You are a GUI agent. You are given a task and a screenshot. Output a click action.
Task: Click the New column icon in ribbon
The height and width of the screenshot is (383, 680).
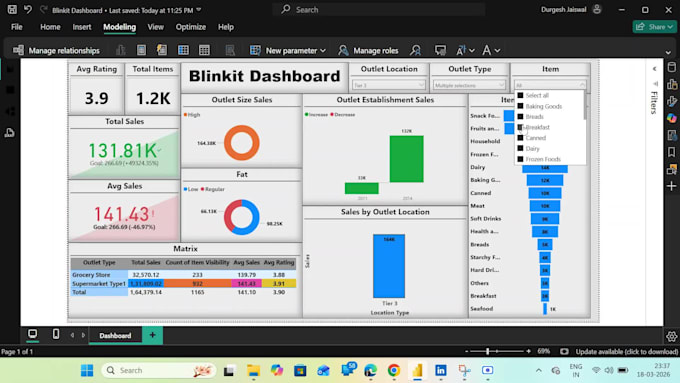pos(183,50)
